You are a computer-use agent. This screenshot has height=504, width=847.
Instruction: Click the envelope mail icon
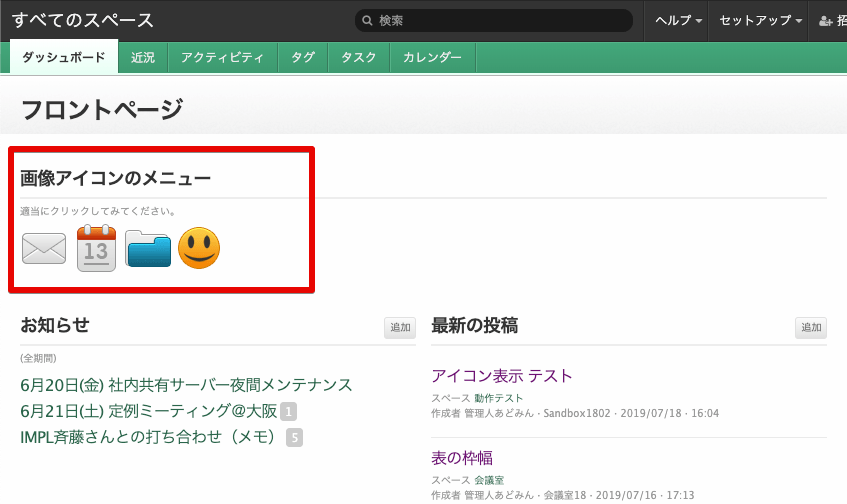pos(44,248)
